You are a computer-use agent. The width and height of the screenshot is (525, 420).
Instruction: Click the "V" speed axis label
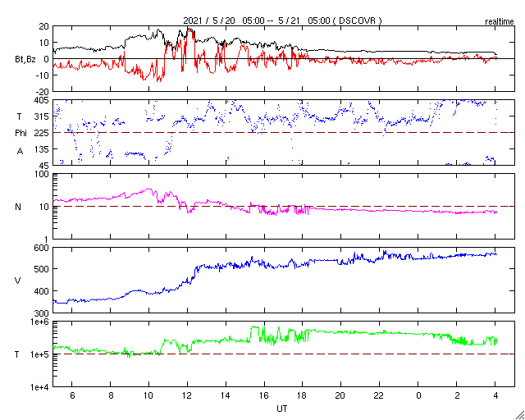(18, 281)
